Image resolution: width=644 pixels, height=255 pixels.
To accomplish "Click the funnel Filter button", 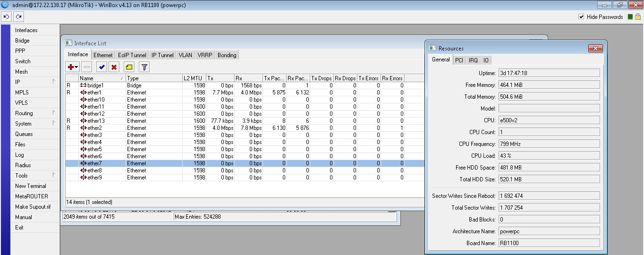I will pyautogui.click(x=144, y=68).
